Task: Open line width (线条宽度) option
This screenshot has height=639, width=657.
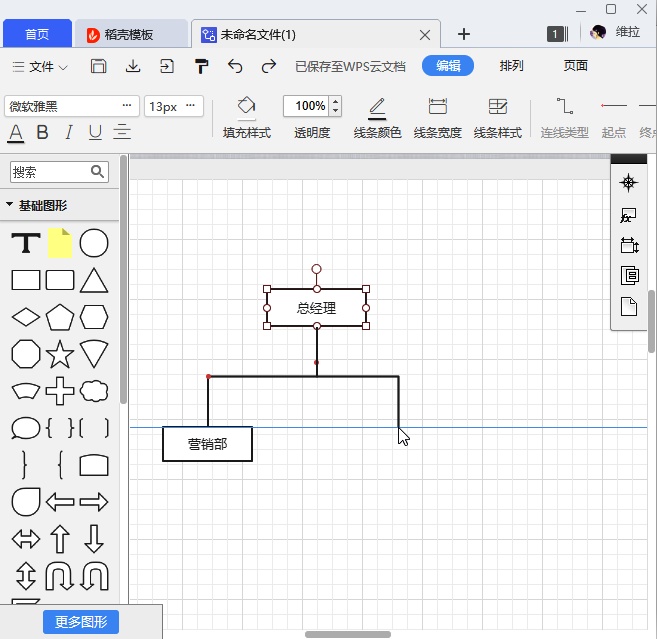Action: click(x=437, y=118)
